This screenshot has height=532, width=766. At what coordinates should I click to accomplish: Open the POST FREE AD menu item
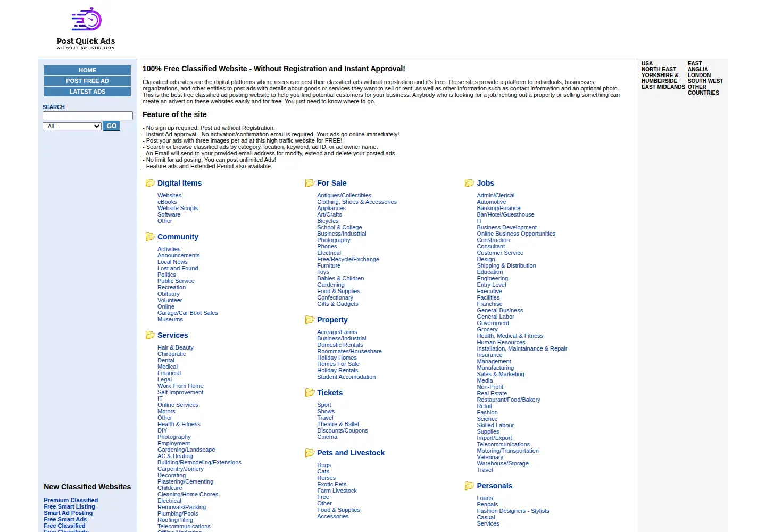coord(87,81)
